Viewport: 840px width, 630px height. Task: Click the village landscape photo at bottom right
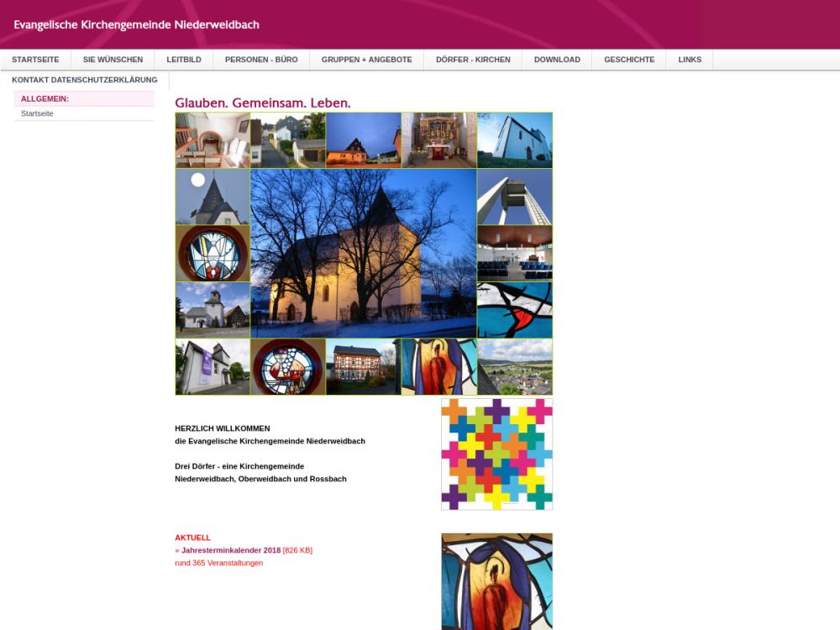[514, 366]
